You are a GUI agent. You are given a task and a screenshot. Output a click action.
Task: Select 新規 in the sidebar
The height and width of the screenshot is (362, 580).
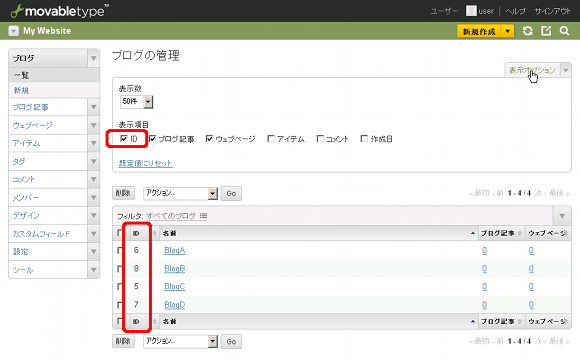54,90
